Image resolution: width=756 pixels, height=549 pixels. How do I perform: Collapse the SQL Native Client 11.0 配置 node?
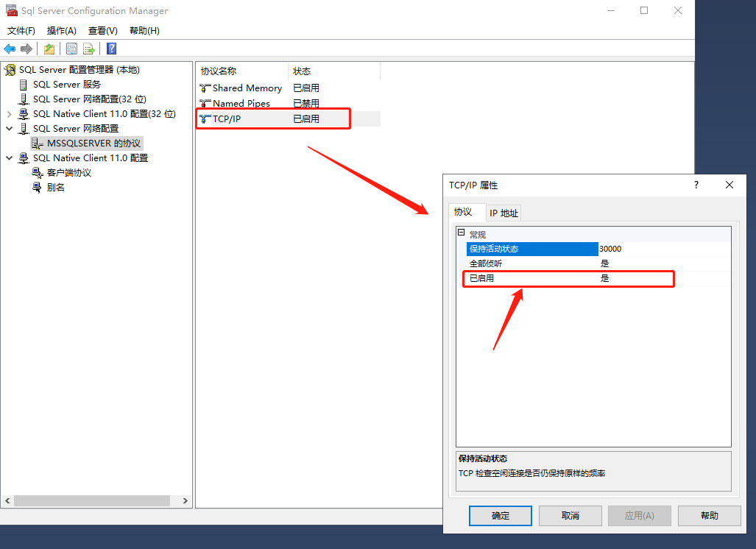pyautogui.click(x=9, y=158)
